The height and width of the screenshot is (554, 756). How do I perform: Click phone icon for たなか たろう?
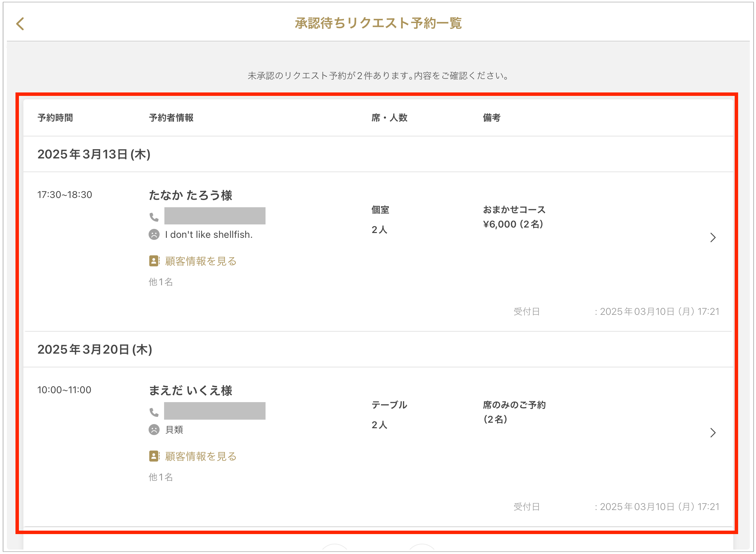154,217
